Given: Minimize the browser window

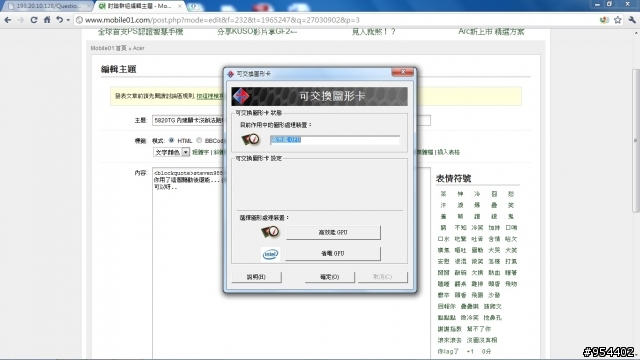Looking at the screenshot, I should coord(597,4).
